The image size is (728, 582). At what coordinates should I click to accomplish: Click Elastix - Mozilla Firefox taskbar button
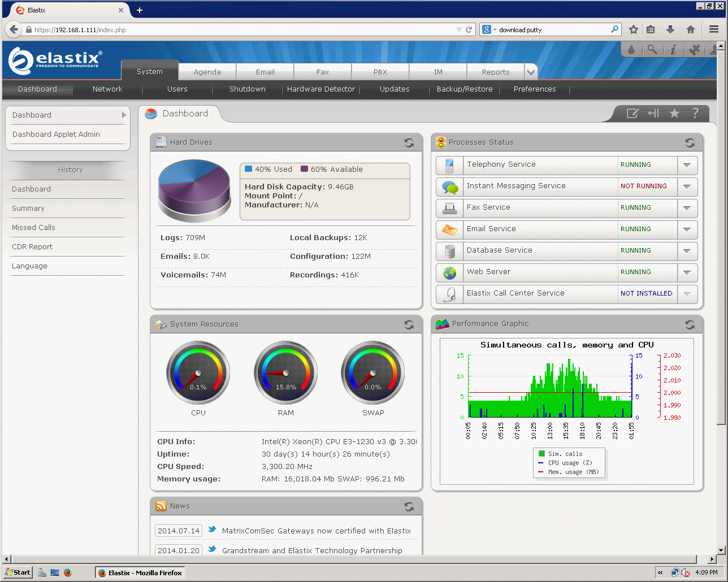pyautogui.click(x=140, y=572)
